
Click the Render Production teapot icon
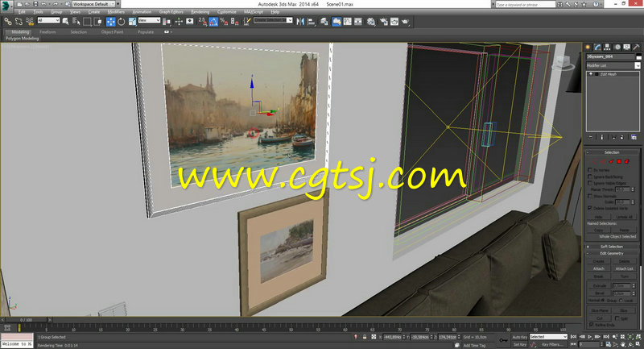406,22
